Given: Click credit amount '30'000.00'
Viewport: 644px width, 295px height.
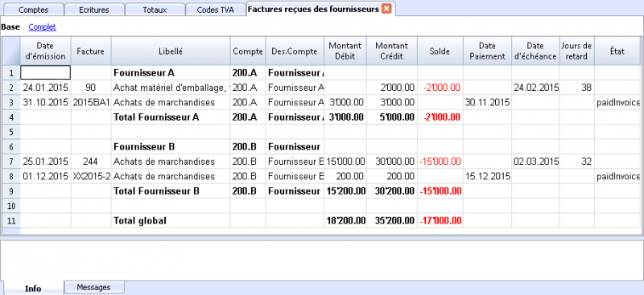Looking at the screenshot, I should tap(394, 162).
